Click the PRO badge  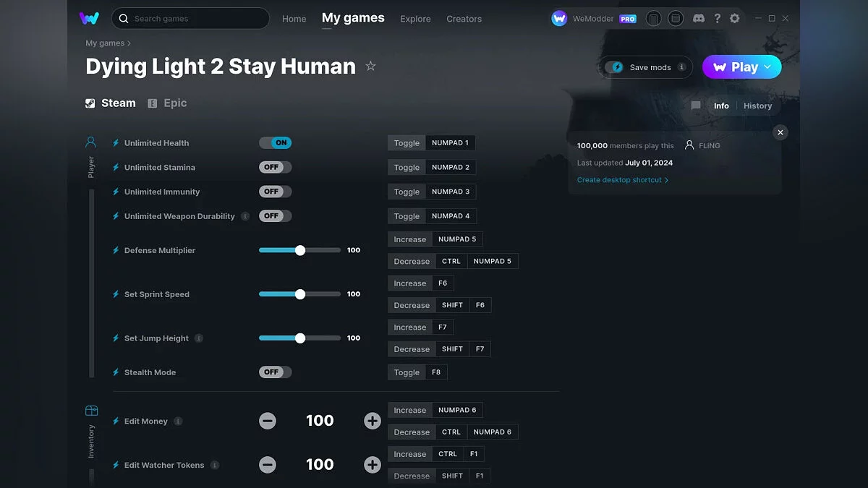(628, 19)
